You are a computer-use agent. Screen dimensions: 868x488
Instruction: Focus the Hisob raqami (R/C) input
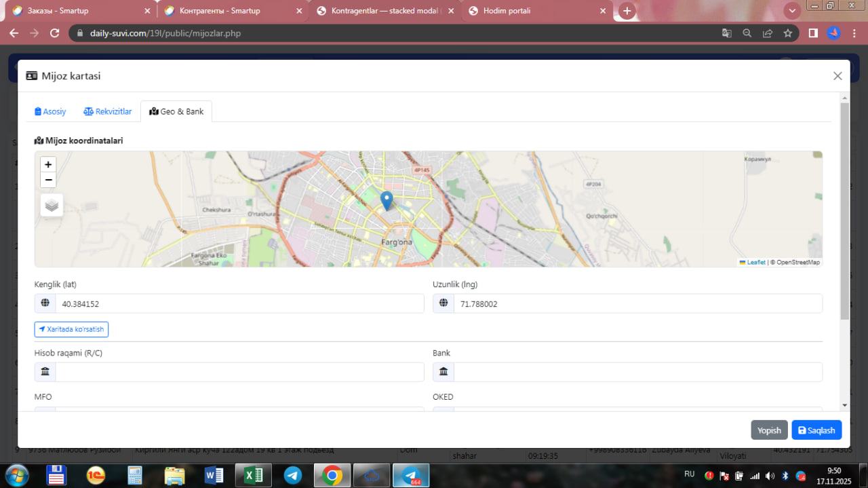(x=239, y=372)
